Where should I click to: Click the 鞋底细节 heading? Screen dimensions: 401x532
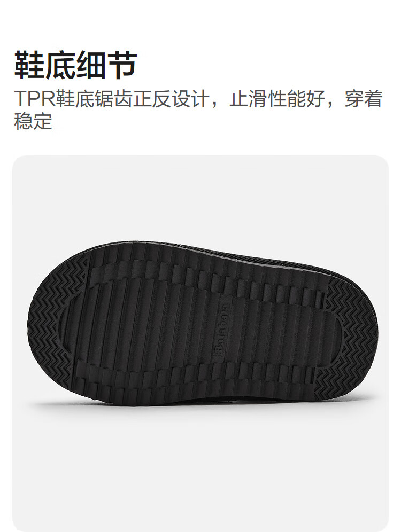tap(75, 65)
